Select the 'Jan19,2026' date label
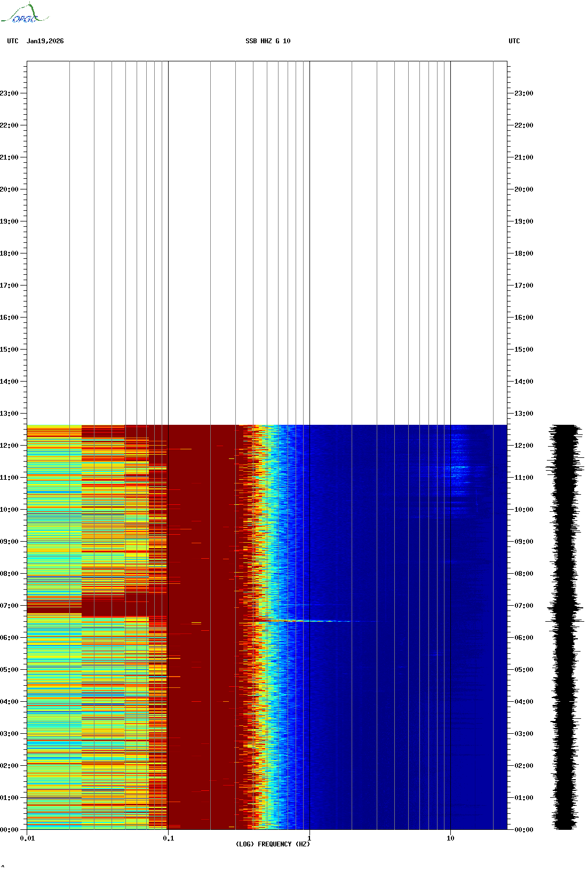This screenshot has width=588, height=872. click(x=45, y=41)
